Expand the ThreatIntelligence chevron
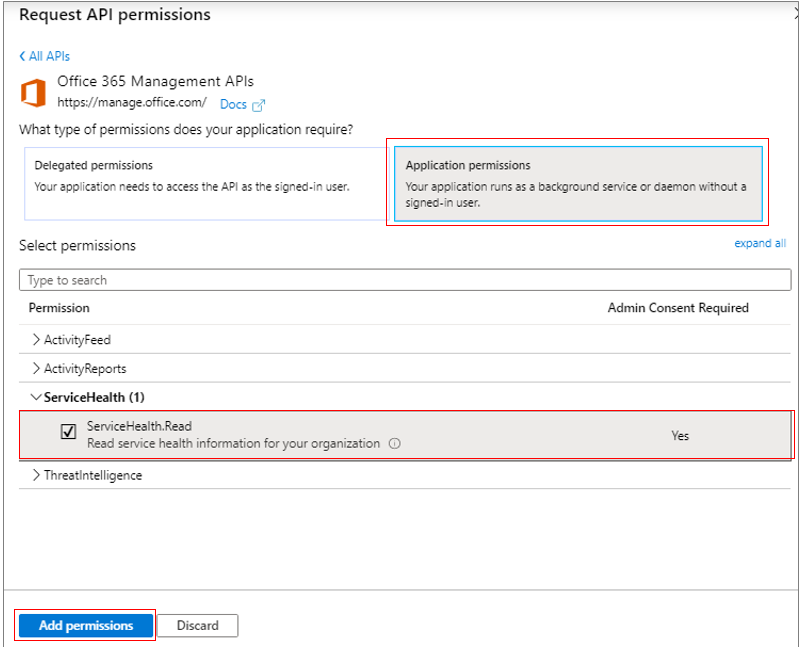The image size is (800, 647). 36,475
